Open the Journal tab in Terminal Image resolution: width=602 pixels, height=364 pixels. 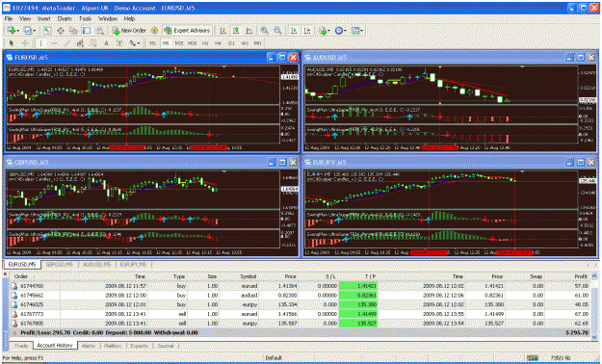tap(166, 346)
